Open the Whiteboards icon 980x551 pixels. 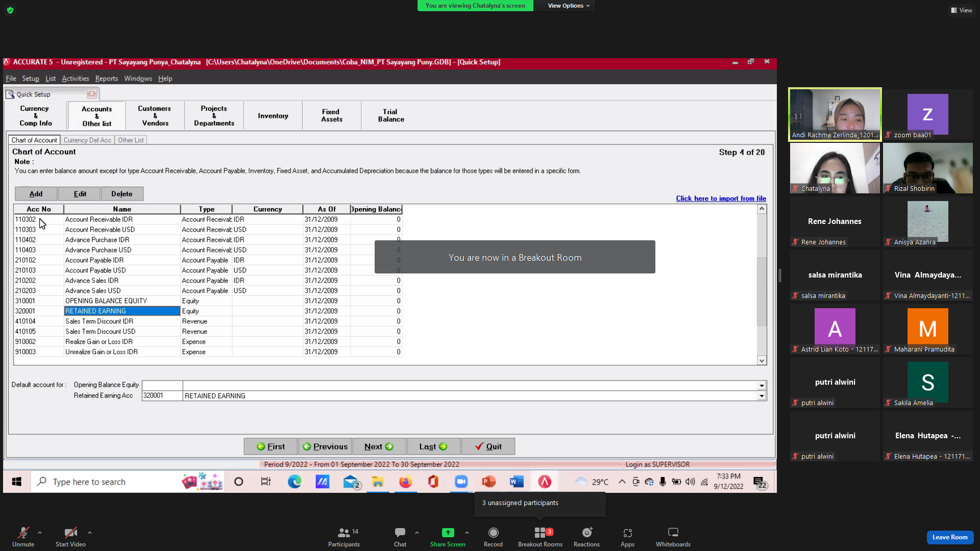click(673, 533)
